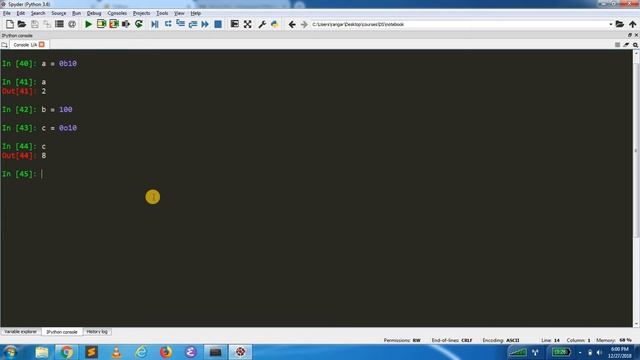Open the File menu
The image size is (640, 360).
point(7,13)
